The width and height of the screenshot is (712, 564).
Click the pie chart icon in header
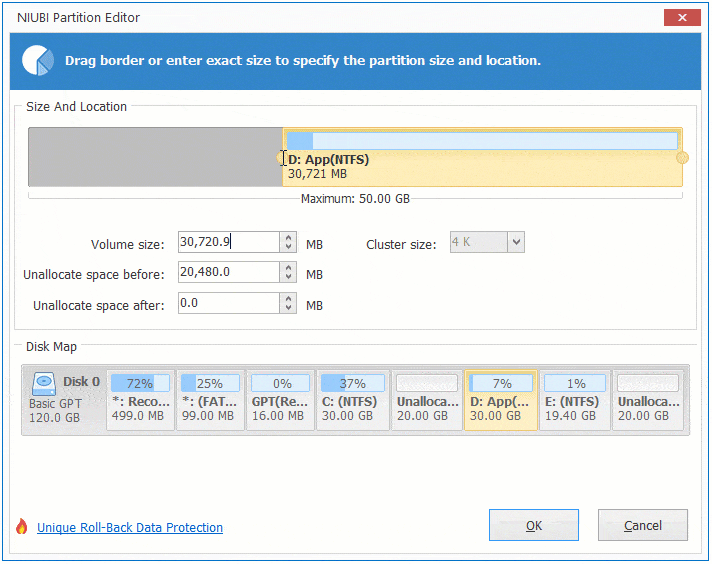click(x=37, y=60)
